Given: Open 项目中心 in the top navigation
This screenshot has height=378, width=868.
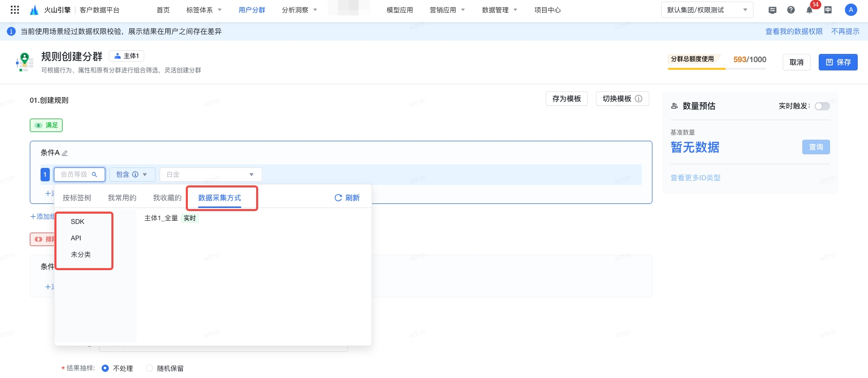Looking at the screenshot, I should (x=548, y=10).
